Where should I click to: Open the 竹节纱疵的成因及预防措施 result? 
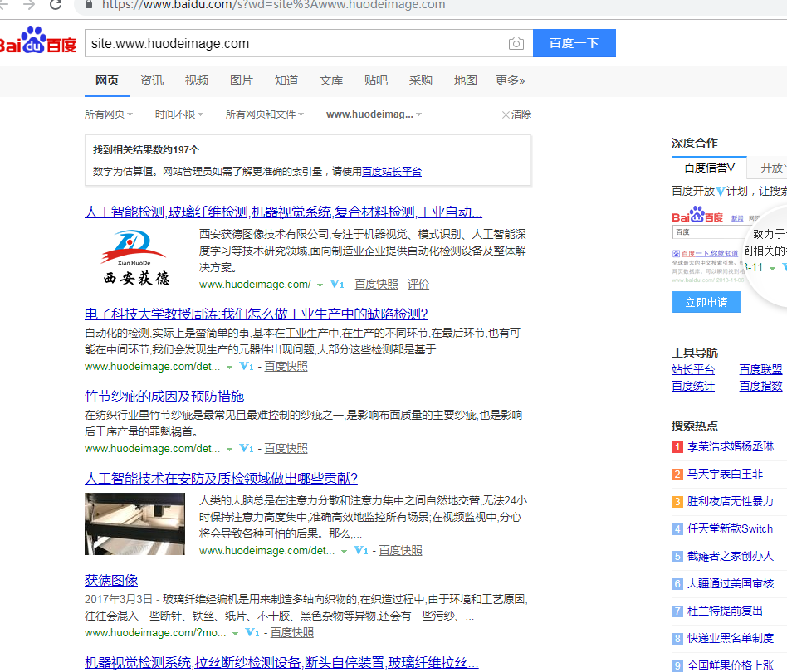164,397
